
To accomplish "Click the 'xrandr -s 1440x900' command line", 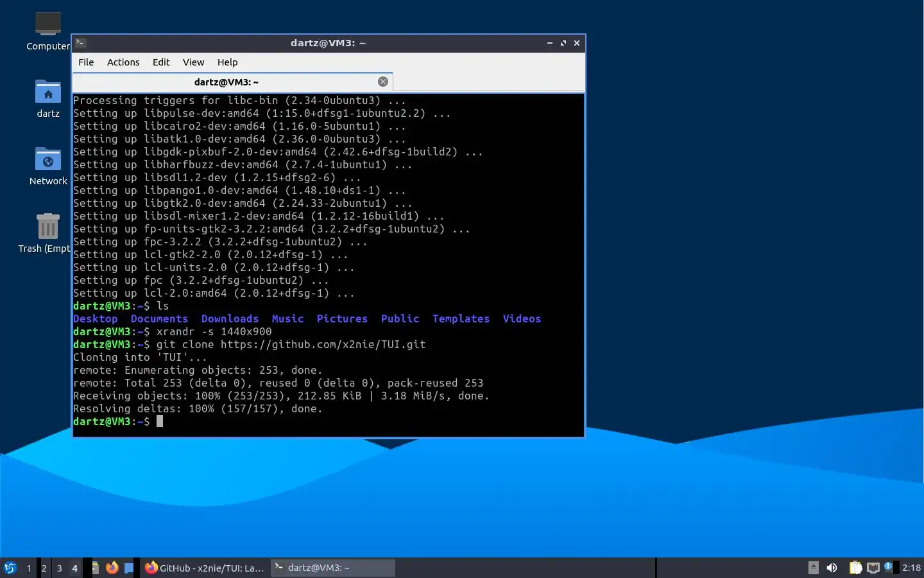I will 214,331.
